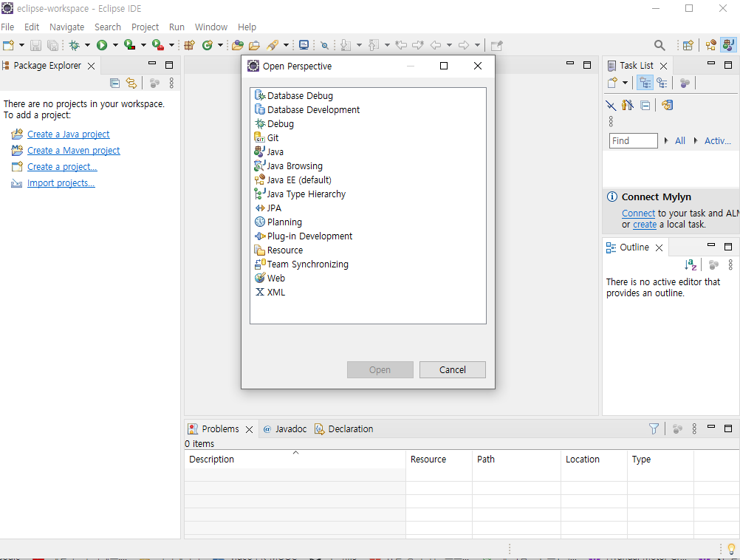The image size is (740, 560).
Task: Toggle Categorized presentation in Task List
Action: [x=645, y=83]
